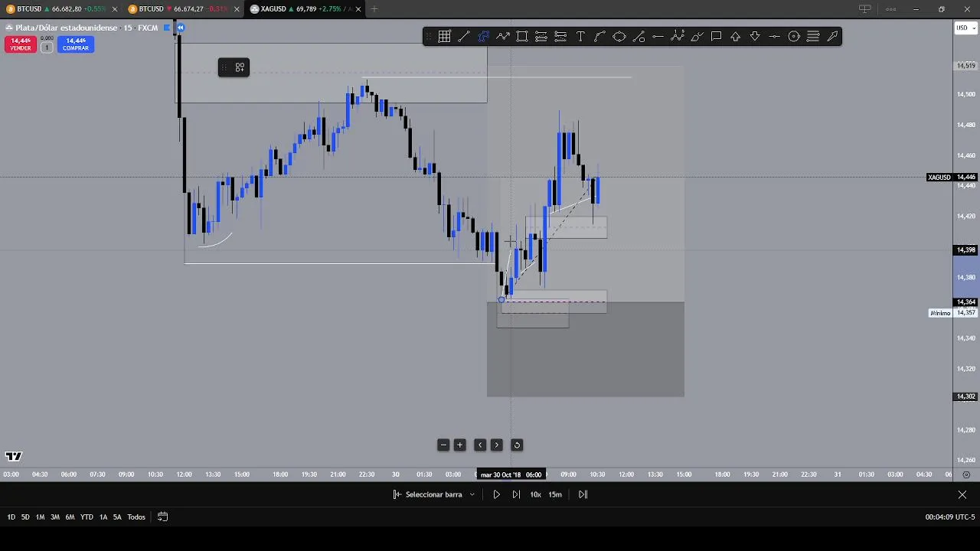Select the circle target tool

click(794, 37)
